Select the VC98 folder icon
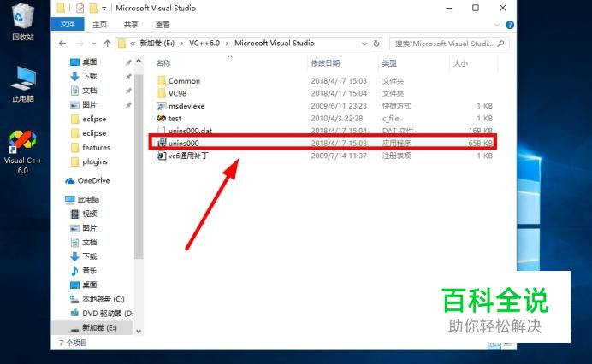 coord(162,93)
